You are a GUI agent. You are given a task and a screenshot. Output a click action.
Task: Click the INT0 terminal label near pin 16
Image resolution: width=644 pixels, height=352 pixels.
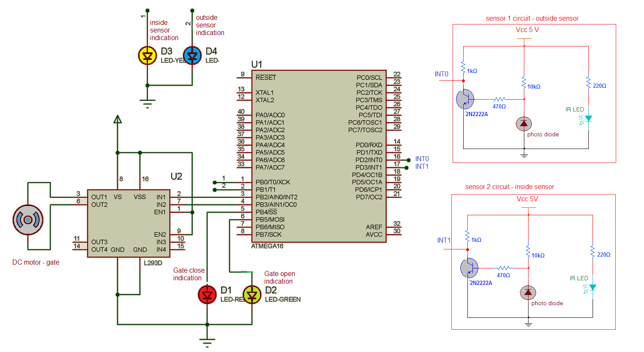point(421,159)
